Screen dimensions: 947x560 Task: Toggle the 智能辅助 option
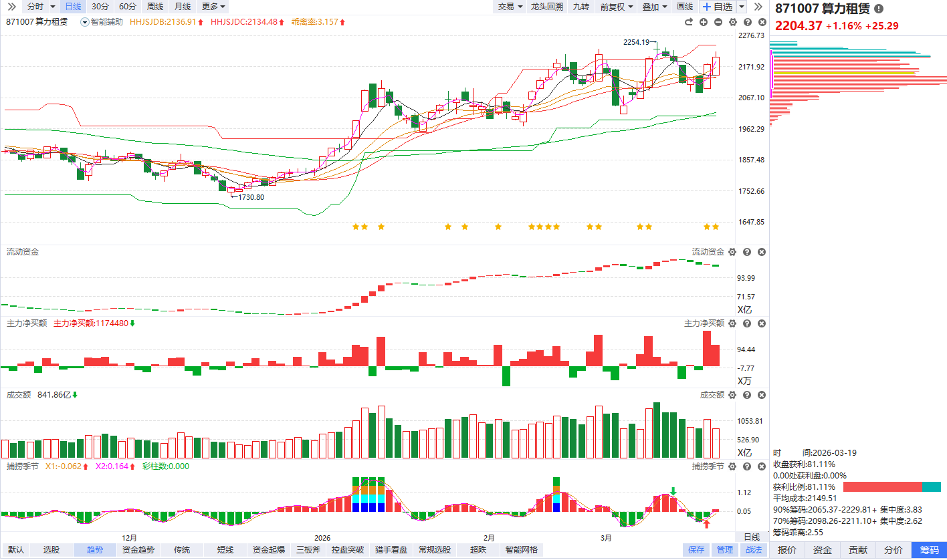click(102, 22)
